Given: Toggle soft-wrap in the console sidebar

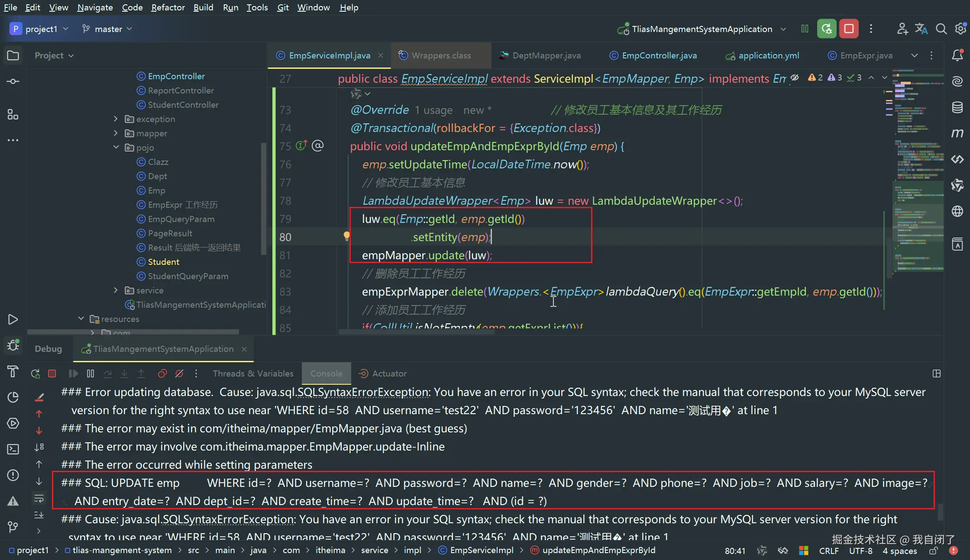Looking at the screenshot, I should click(x=39, y=499).
